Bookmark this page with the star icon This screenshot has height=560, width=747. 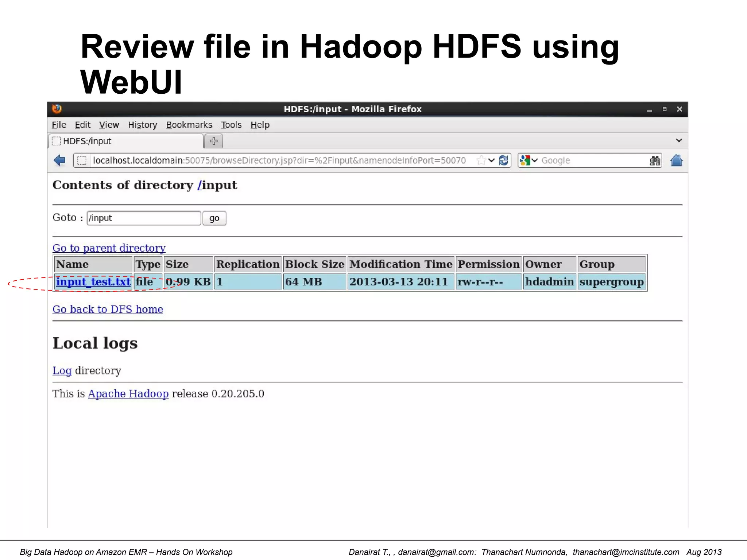pos(481,160)
